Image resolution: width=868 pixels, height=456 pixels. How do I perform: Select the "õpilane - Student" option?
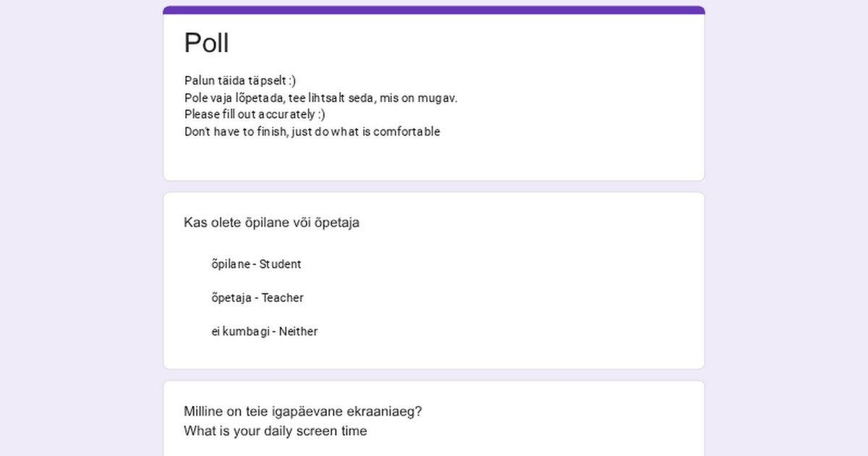coord(256,264)
